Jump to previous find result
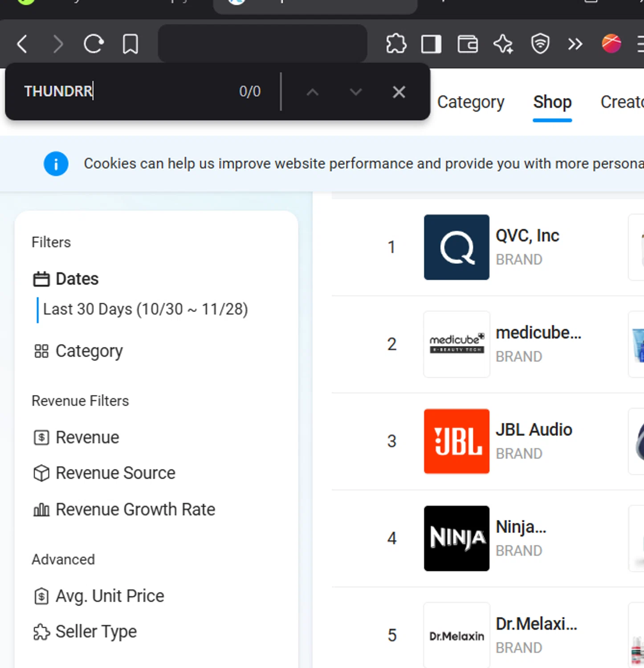The height and width of the screenshot is (668, 644). pyautogui.click(x=313, y=92)
